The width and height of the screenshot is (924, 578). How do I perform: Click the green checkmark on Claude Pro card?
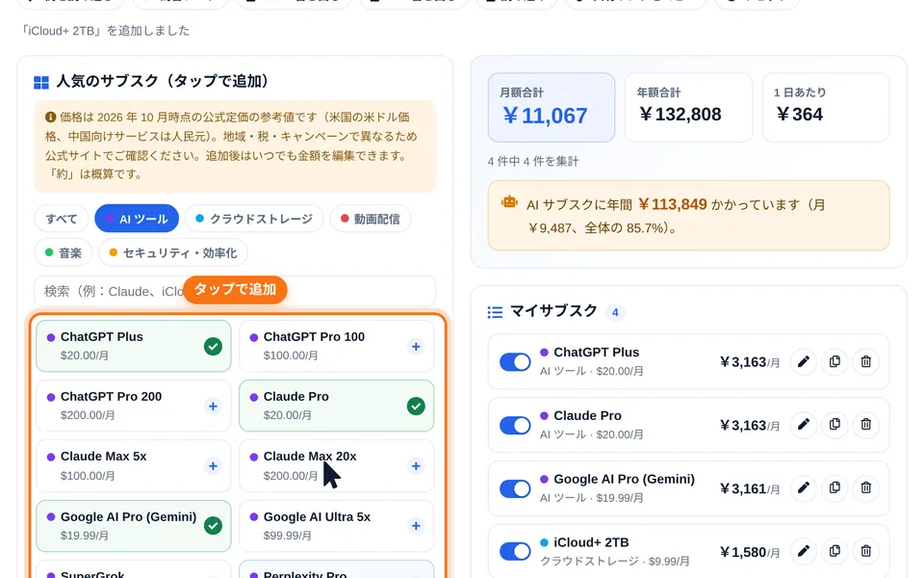(x=416, y=407)
